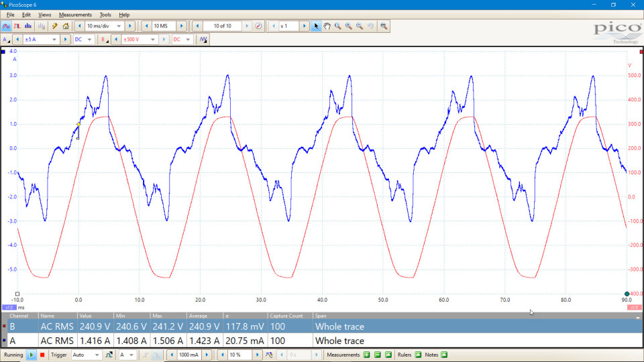Click the yellow trigger marker diamond
The image size is (644, 362).
(78, 125)
